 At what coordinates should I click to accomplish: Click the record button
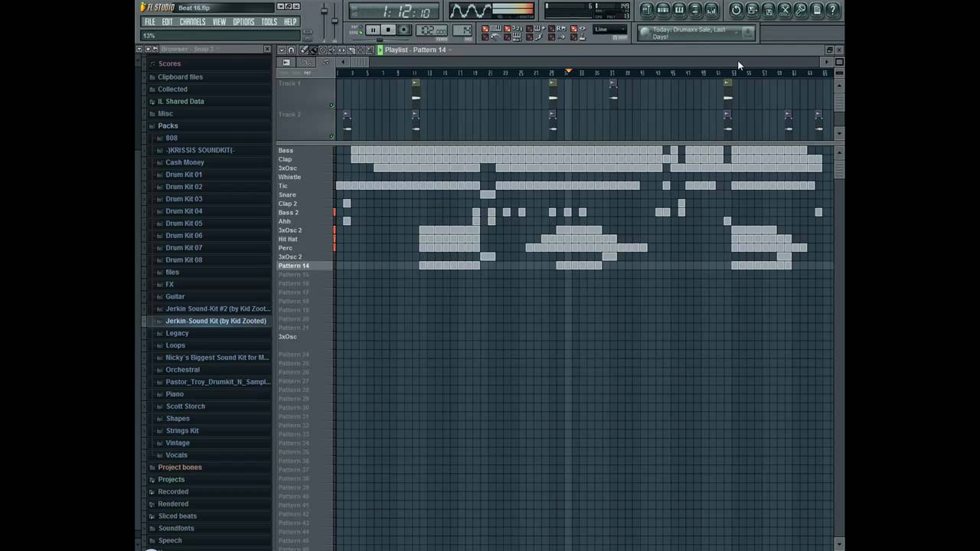(x=403, y=30)
